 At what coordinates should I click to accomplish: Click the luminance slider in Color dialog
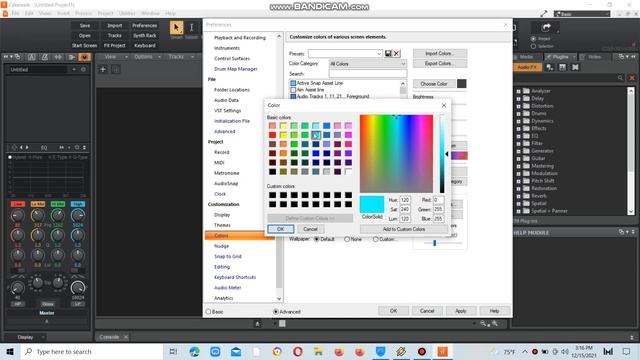point(442,153)
